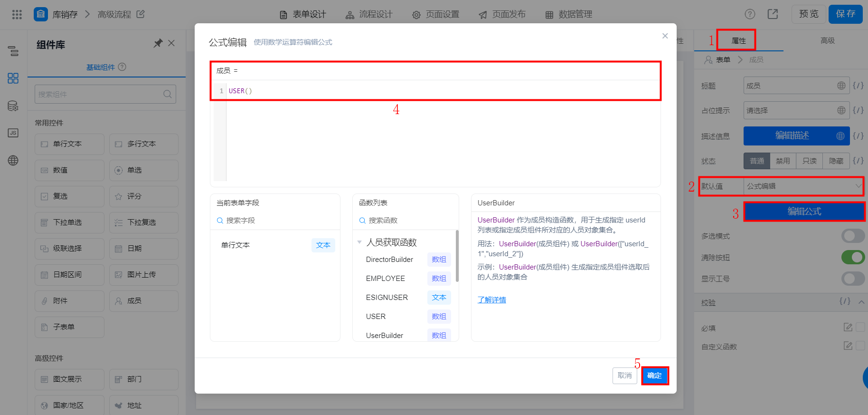Enable the 显示工号 switch
The height and width of the screenshot is (415, 868).
point(853,279)
